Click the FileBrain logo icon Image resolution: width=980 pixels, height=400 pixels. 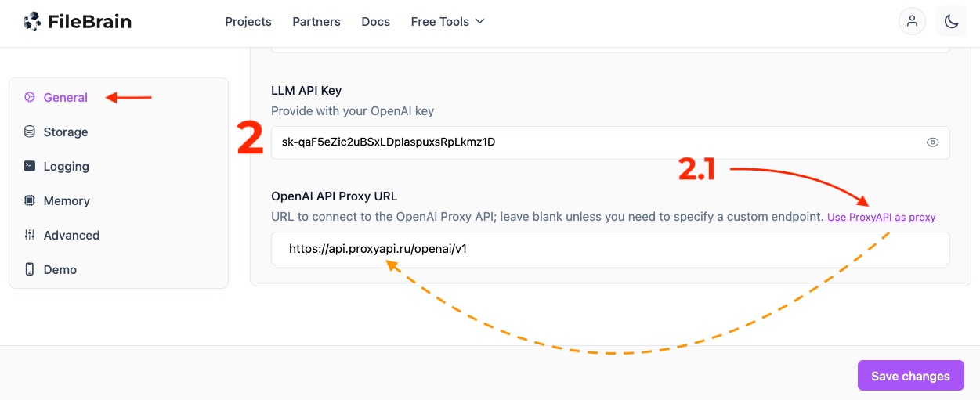pyautogui.click(x=32, y=22)
